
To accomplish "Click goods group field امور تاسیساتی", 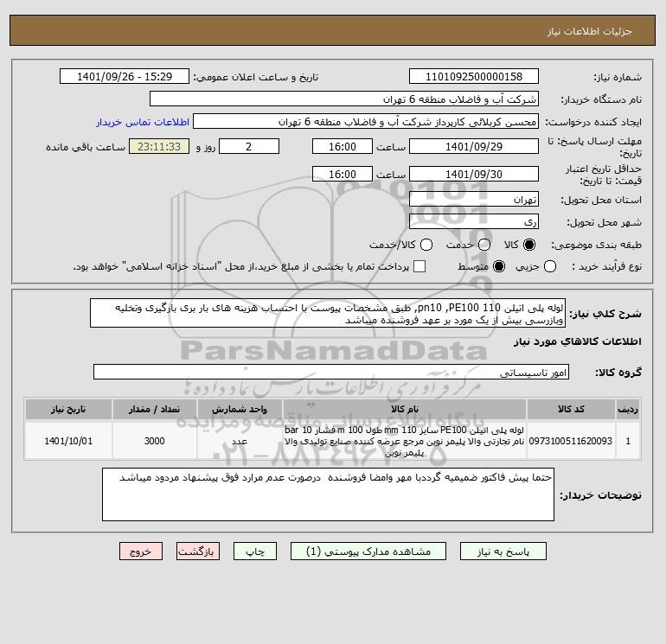I will point(331,372).
